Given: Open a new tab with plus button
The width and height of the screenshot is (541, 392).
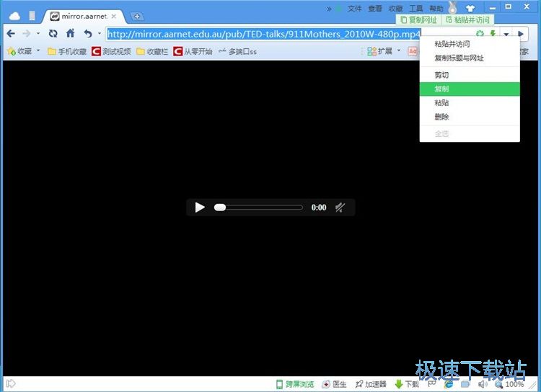Looking at the screenshot, I should (x=137, y=16).
